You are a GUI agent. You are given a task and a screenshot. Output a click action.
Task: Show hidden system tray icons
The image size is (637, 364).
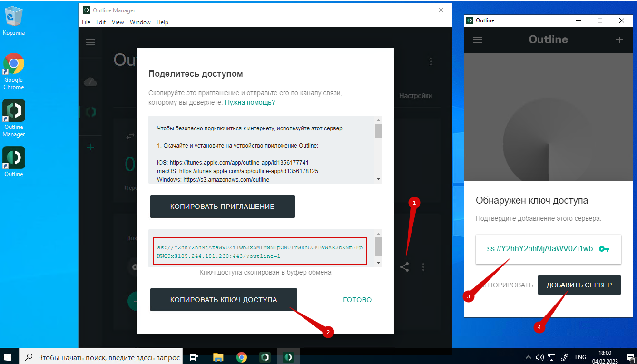pyautogui.click(x=529, y=357)
